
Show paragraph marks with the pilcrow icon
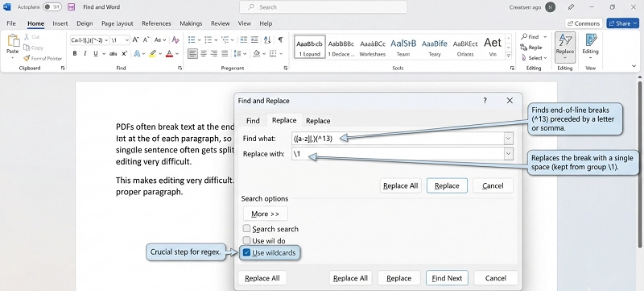280,39
